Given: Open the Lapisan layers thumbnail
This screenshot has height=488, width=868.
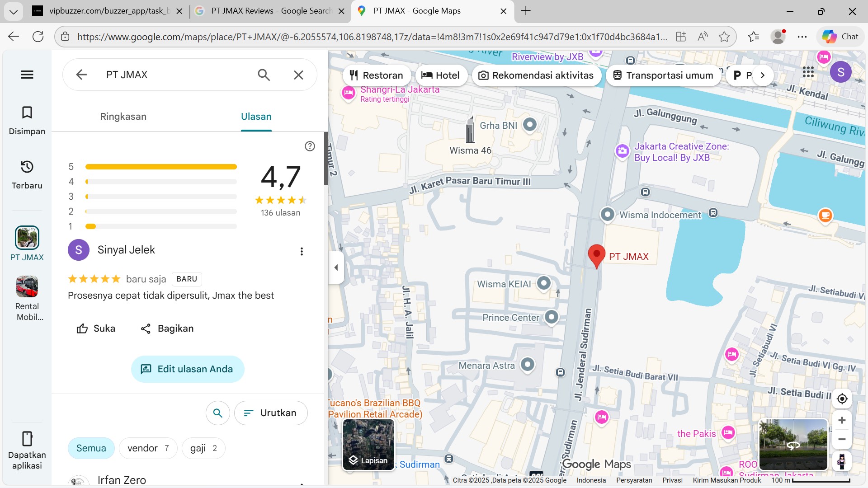Looking at the screenshot, I should [x=368, y=445].
